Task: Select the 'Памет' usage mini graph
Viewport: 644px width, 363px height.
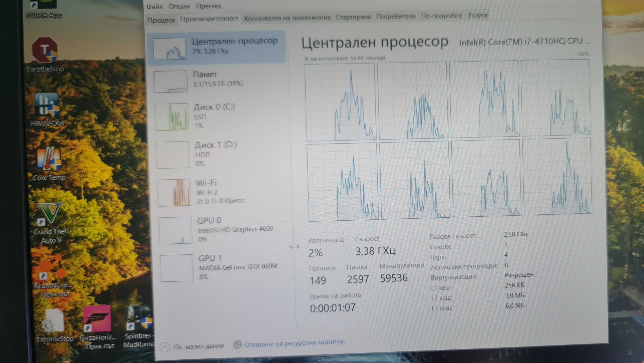Action: 171,82
